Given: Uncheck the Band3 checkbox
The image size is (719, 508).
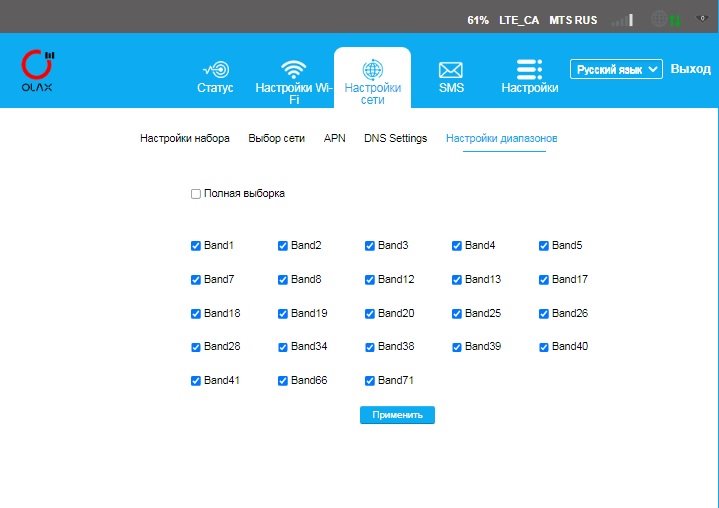Looking at the screenshot, I should click(x=370, y=246).
